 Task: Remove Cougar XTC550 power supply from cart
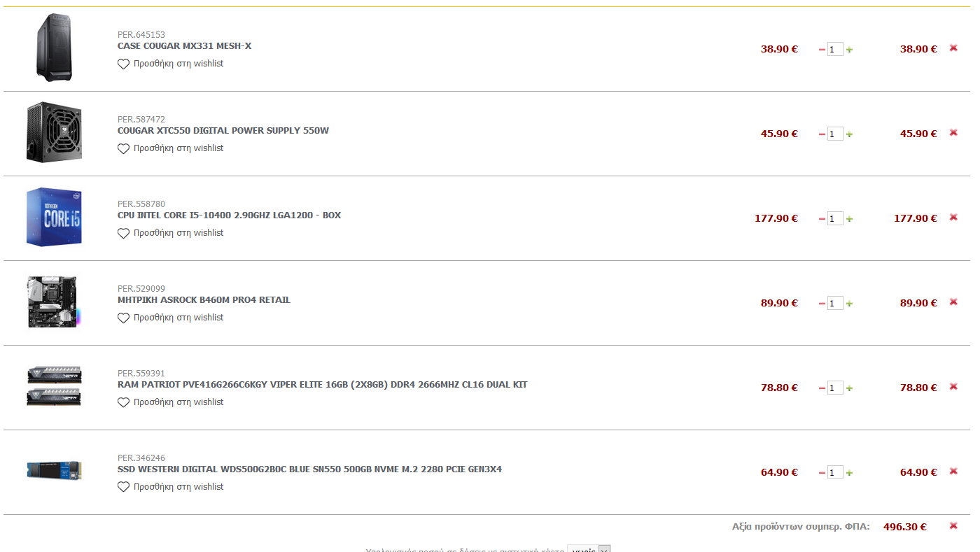953,132
